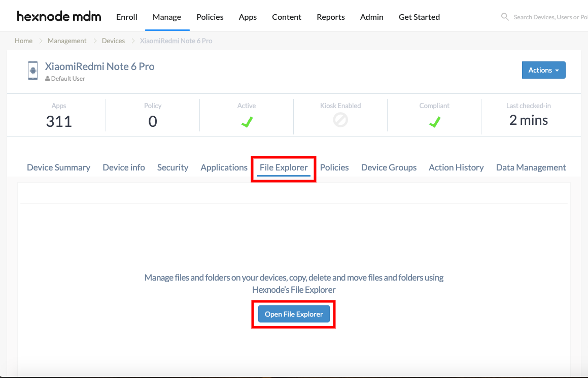Click the Android device icon
This screenshot has width=588, height=378.
(x=33, y=71)
